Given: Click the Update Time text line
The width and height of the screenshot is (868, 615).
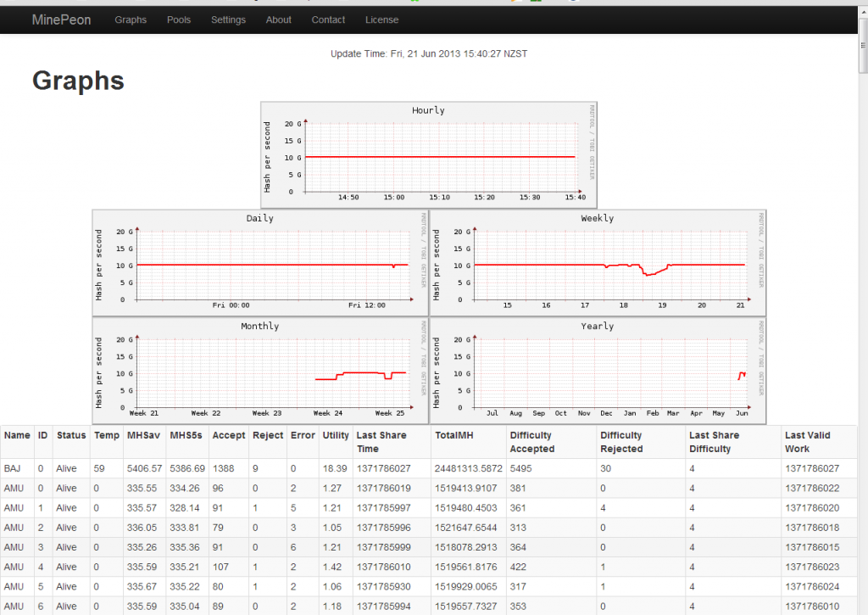Looking at the screenshot, I should [x=429, y=53].
